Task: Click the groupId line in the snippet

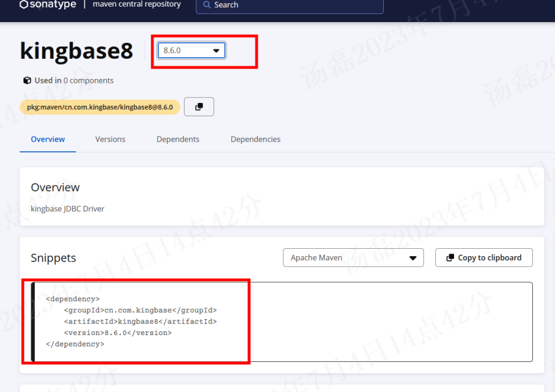Action: pyautogui.click(x=140, y=310)
